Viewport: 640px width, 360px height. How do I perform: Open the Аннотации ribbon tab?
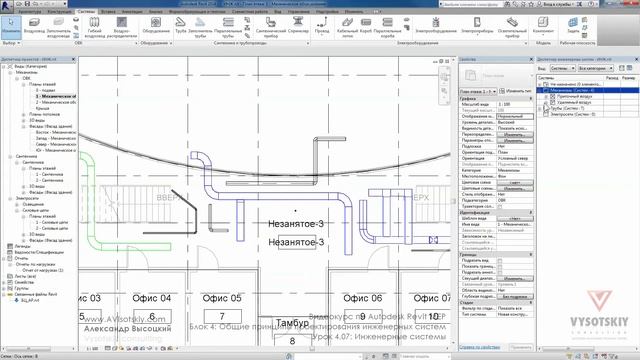[x=133, y=11]
